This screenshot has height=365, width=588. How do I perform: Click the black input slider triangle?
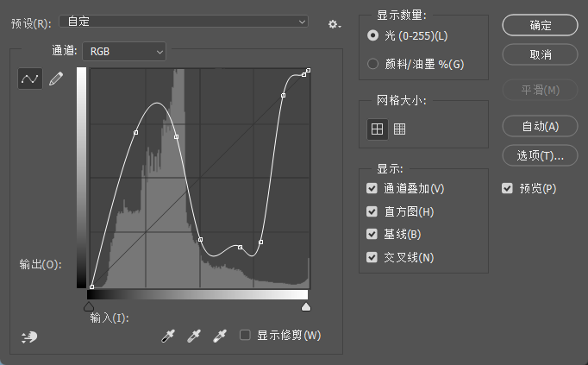click(x=89, y=306)
